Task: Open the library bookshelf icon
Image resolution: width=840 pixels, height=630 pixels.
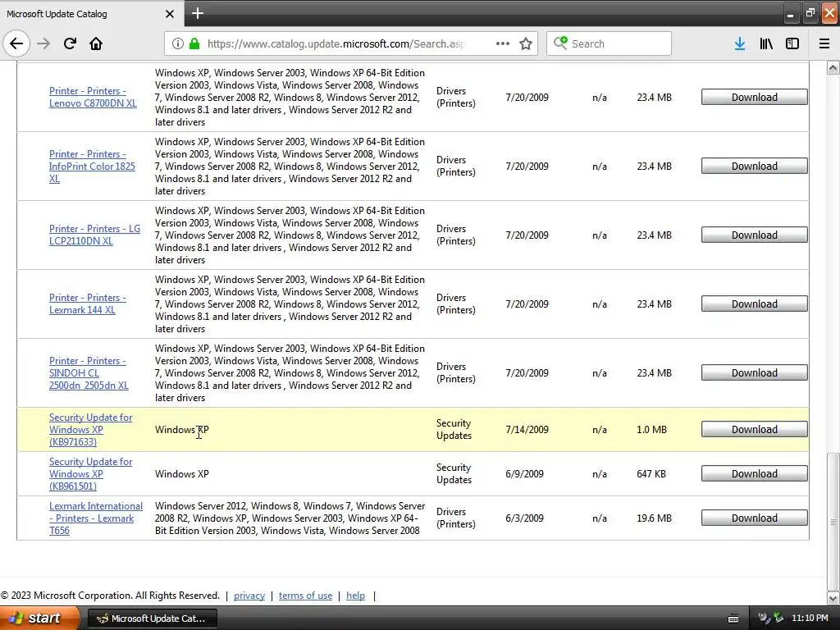Action: (766, 43)
